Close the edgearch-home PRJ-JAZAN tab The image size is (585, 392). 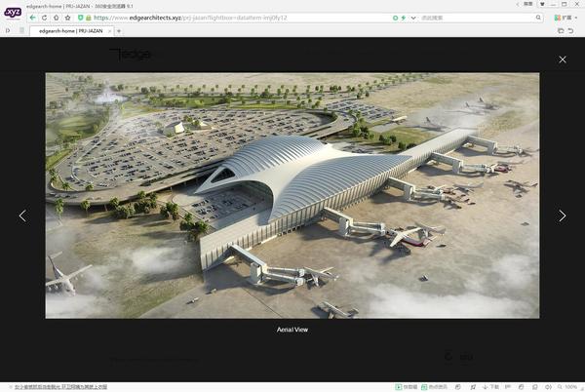109,31
